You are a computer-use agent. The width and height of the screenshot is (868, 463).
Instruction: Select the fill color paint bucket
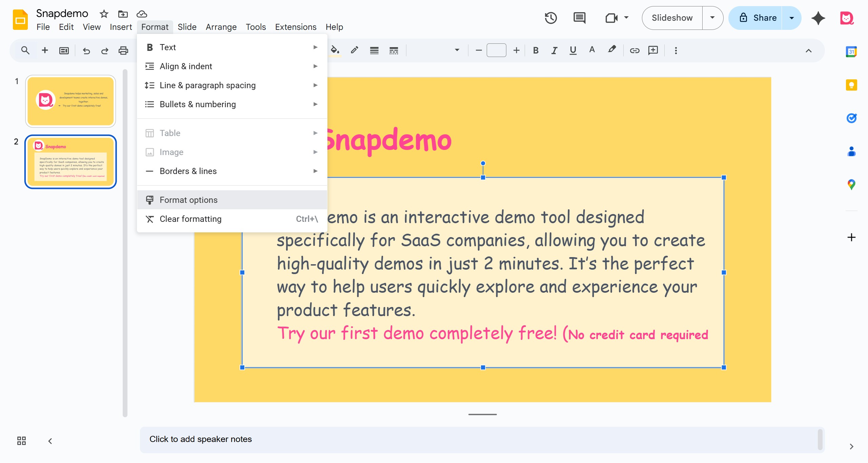pyautogui.click(x=335, y=51)
